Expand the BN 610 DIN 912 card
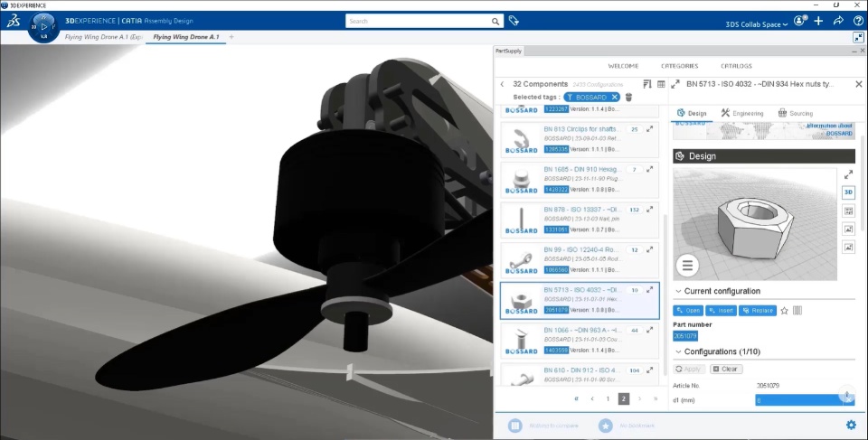Viewport: 868px width, 440px height. pos(650,370)
